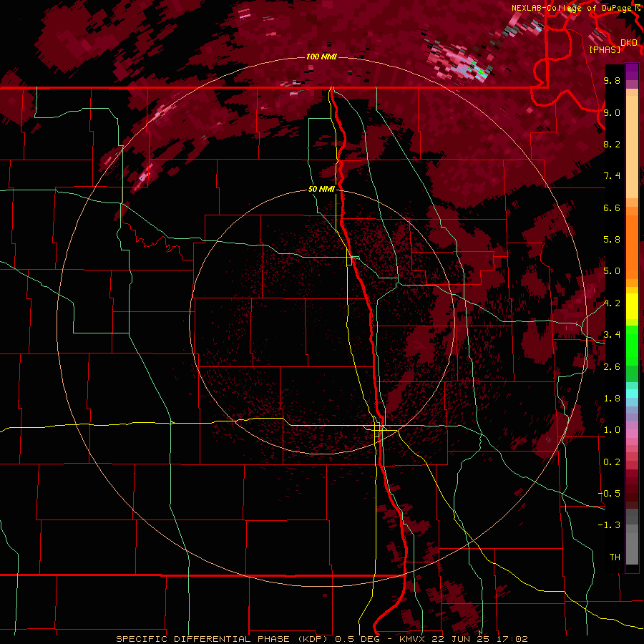
Task: Click the 1.0 scale value
Action: (x=612, y=430)
